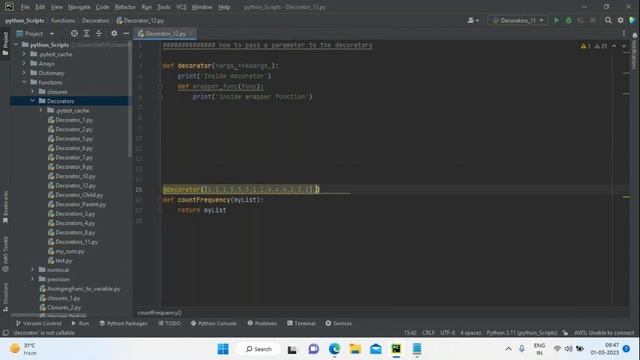
Task: Open Project panel options gear
Action: (114, 33)
